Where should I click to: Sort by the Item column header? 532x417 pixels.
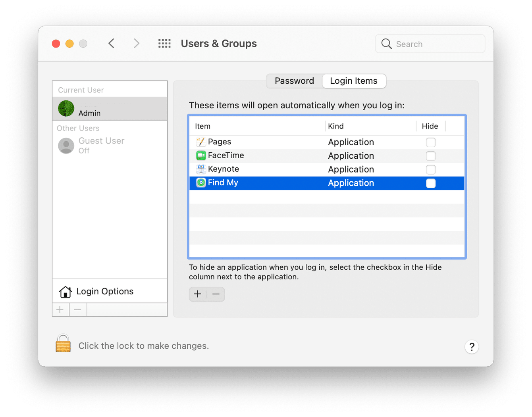(x=257, y=126)
